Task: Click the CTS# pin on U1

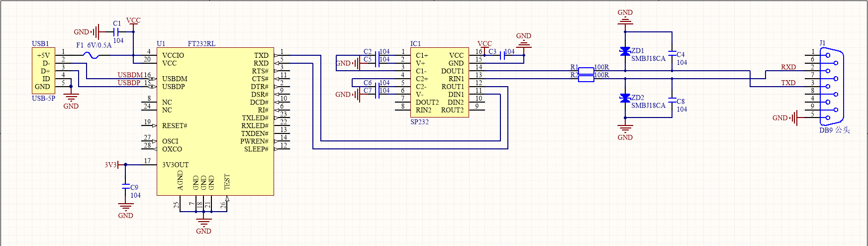Action: 260,79
